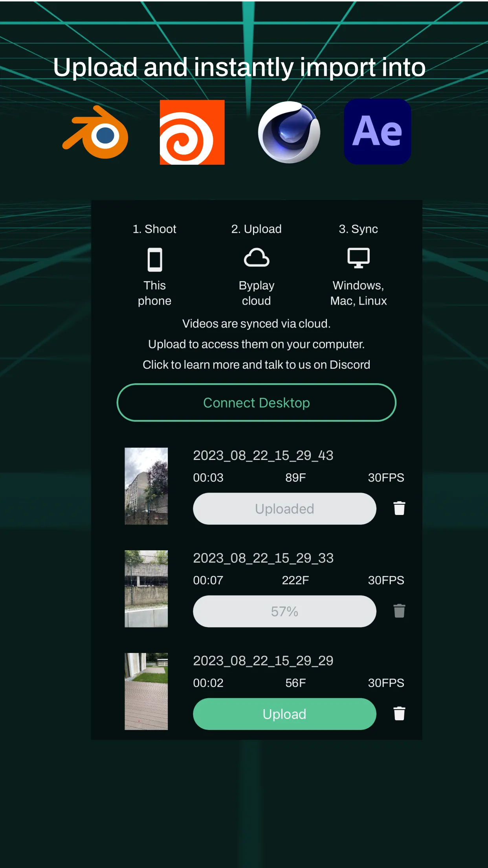Tap the monitor icon under Sync
The image size is (488, 868).
click(x=358, y=258)
